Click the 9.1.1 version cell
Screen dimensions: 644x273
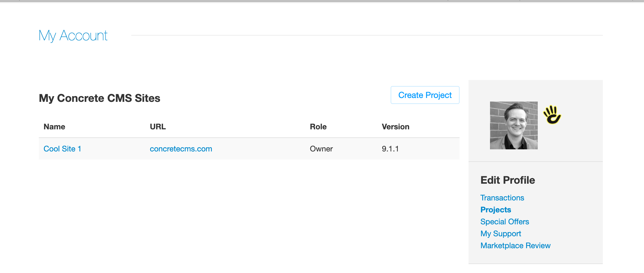tap(390, 149)
